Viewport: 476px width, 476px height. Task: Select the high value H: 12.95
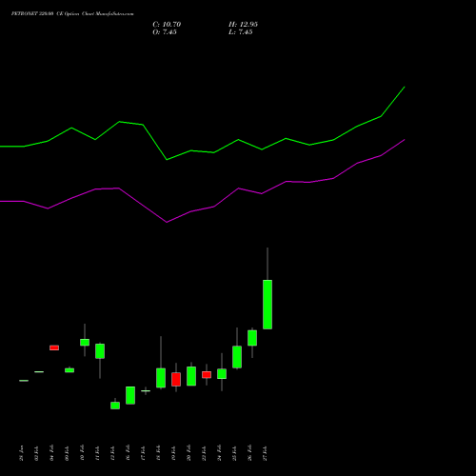coord(243,25)
